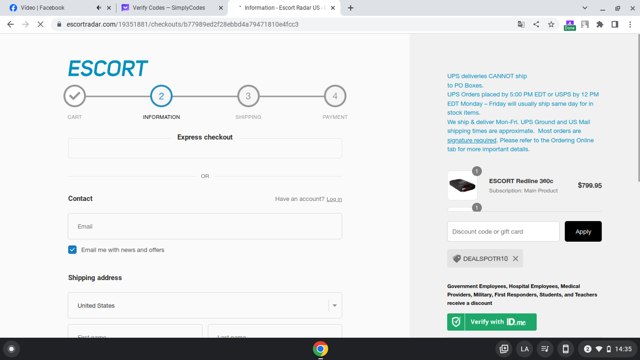
Task: Focus the Email input field
Action: click(205, 227)
